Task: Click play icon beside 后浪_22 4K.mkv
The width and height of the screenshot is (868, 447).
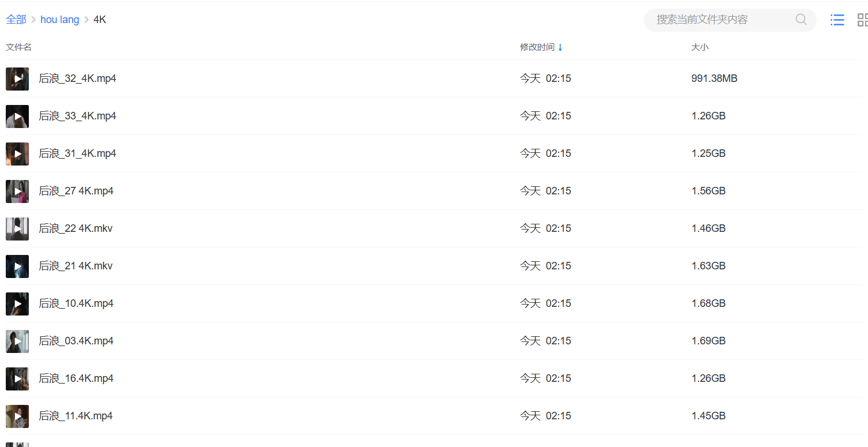Action: coord(17,229)
